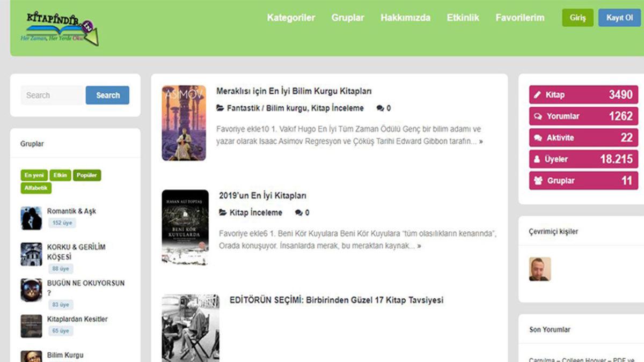The image size is (644, 362).
Task: Click inside the Search input field
Action: pyautogui.click(x=51, y=95)
